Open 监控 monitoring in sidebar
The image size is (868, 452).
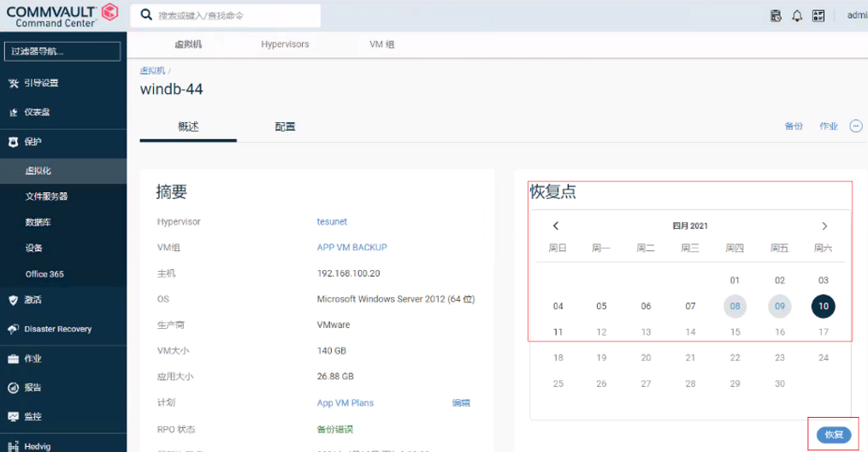tap(32, 416)
